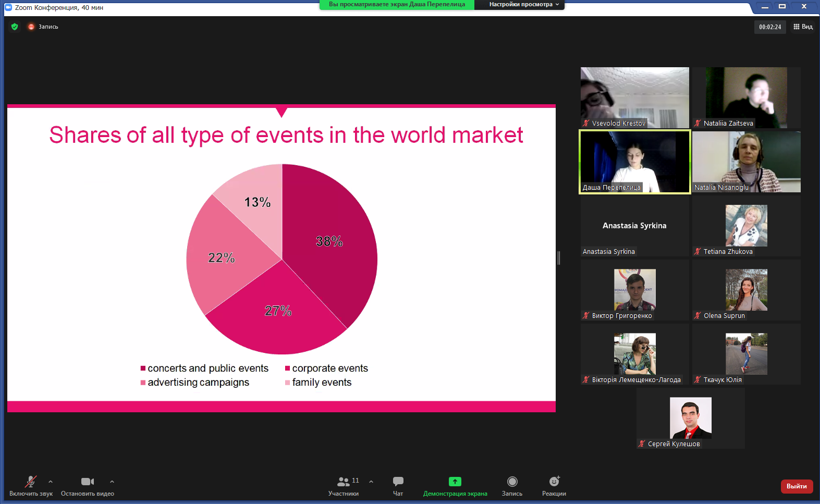The height and width of the screenshot is (504, 820).
Task: Click Tetiana Zhukova's profile picture
Action: point(746,226)
